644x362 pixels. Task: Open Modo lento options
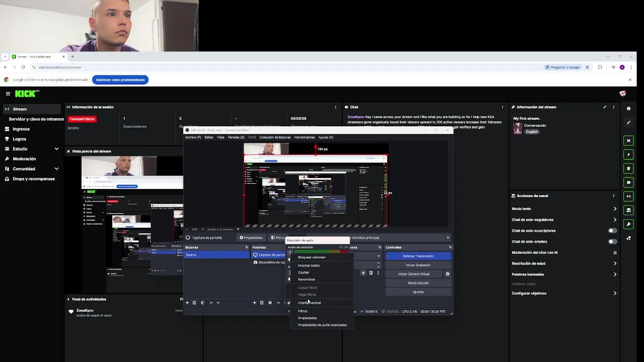(x=615, y=209)
